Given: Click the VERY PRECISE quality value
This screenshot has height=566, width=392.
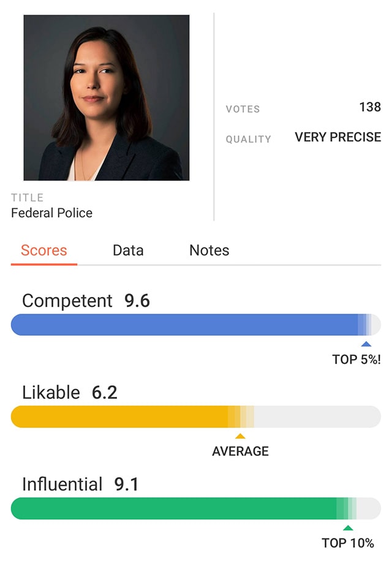Looking at the screenshot, I should click(338, 137).
